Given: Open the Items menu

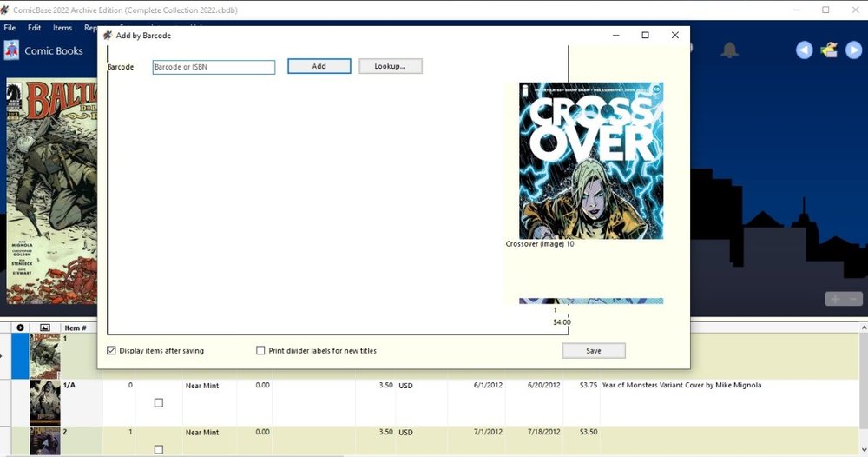Looking at the screenshot, I should [x=62, y=28].
